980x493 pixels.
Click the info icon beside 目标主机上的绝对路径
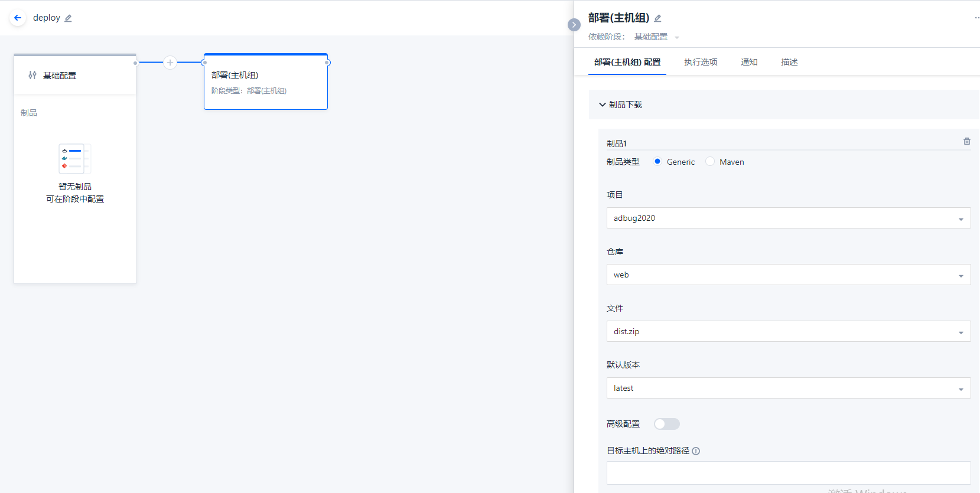point(696,451)
